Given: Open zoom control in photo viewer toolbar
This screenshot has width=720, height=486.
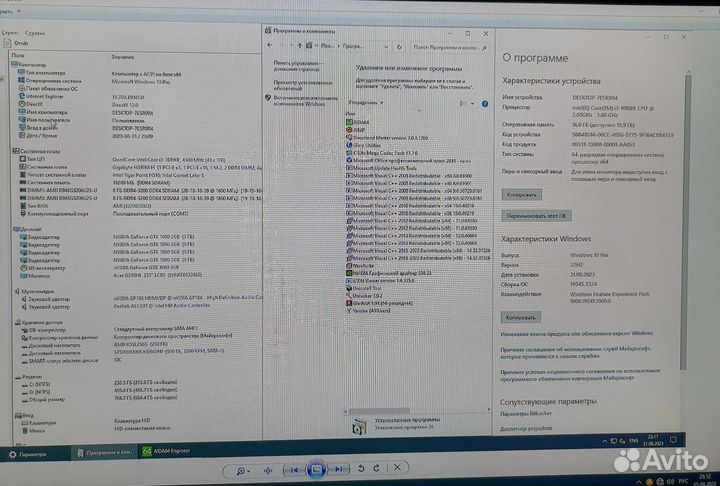Looking at the screenshot, I should (242, 470).
